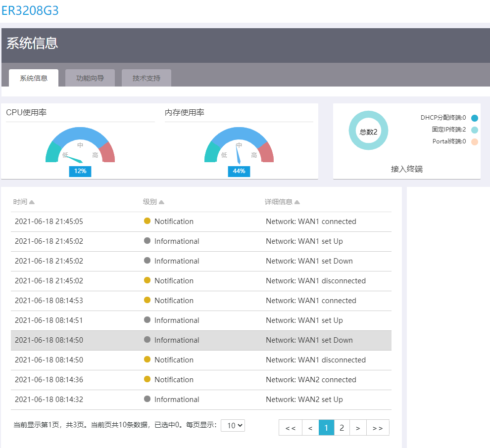Sort log by 级别 column arrow

pyautogui.click(x=161, y=202)
